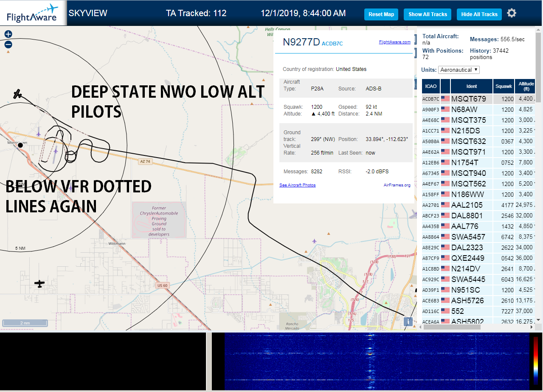This screenshot has width=543, height=392.
Task: Sort the table by ICAO column header
Action: click(431, 86)
